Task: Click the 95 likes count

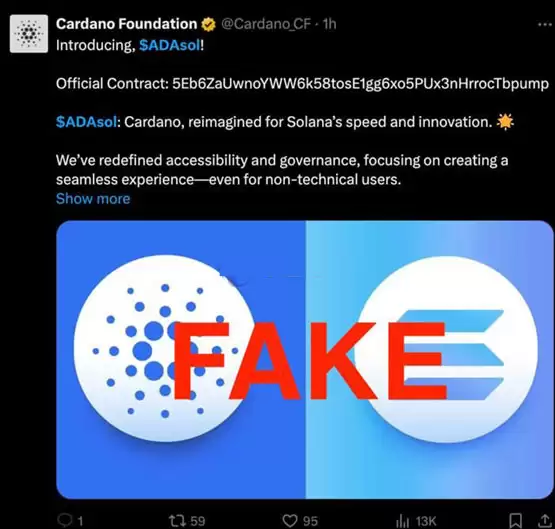Action: tap(310, 521)
